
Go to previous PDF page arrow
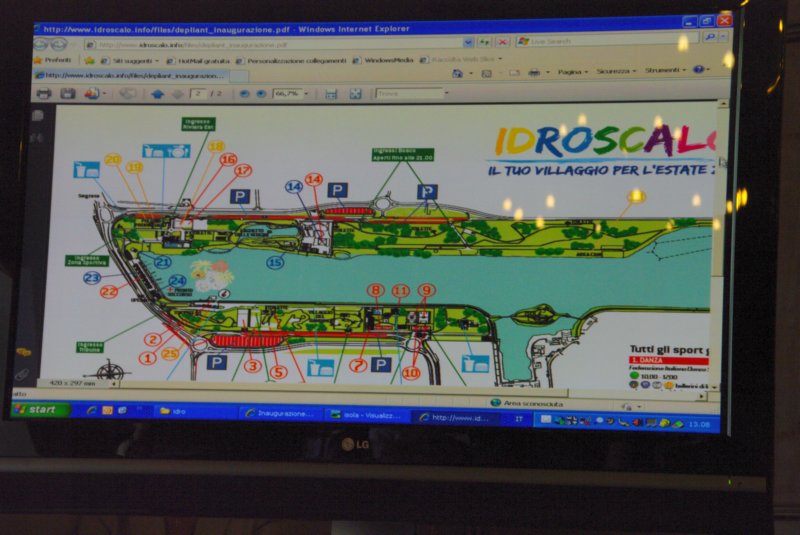pyautogui.click(x=158, y=94)
